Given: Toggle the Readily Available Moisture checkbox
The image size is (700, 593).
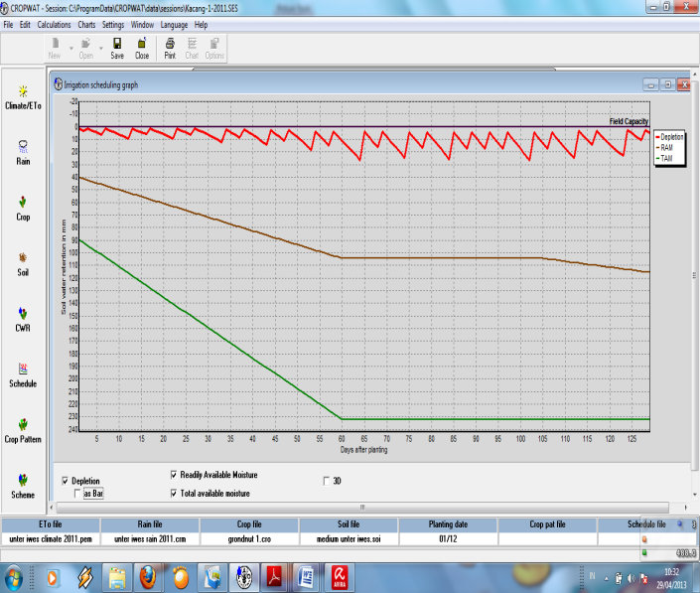Looking at the screenshot, I should coord(174,475).
